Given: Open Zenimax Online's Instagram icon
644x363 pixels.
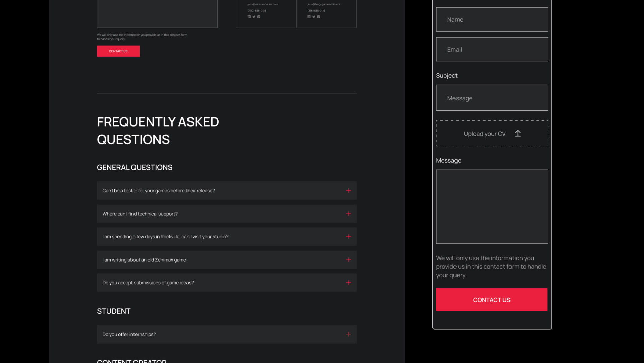Looking at the screenshot, I should point(259,17).
